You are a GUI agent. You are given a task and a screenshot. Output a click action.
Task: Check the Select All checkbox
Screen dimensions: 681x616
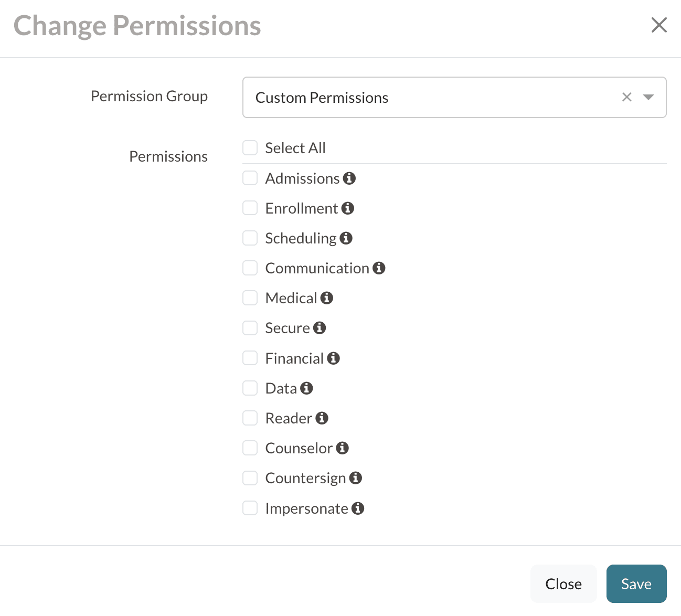pos(250,148)
